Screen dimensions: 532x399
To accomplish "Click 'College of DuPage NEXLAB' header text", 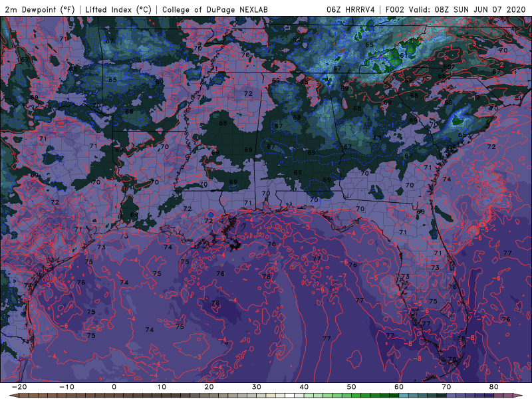I will pos(215,9).
